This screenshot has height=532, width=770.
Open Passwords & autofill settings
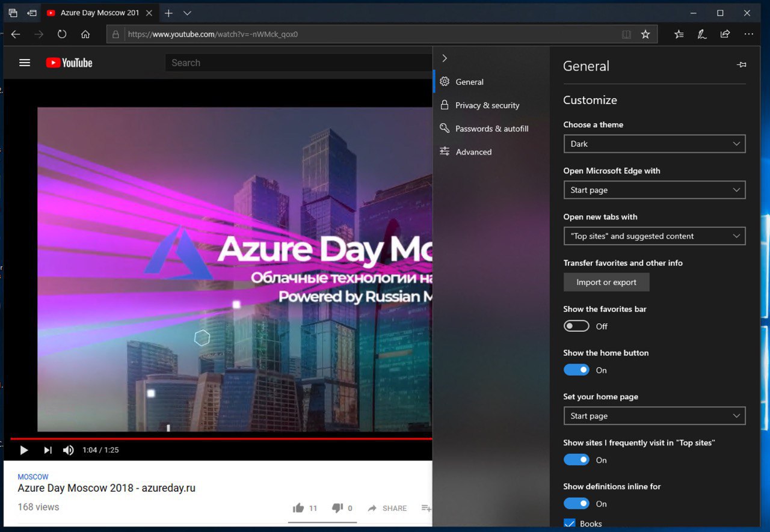(x=491, y=129)
